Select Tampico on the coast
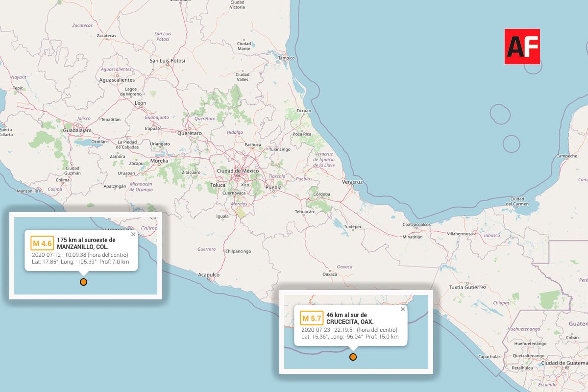This screenshot has height=392, width=588. pyautogui.click(x=286, y=58)
